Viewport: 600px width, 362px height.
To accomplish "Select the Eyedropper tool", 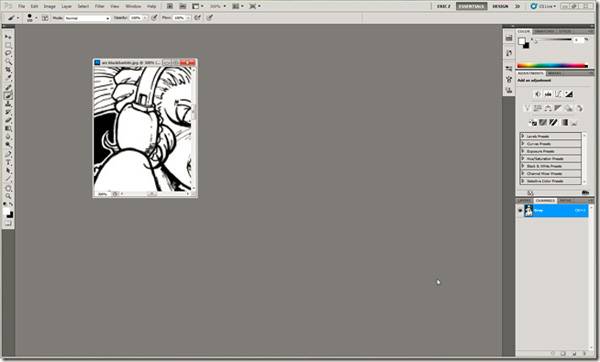I will point(8,78).
